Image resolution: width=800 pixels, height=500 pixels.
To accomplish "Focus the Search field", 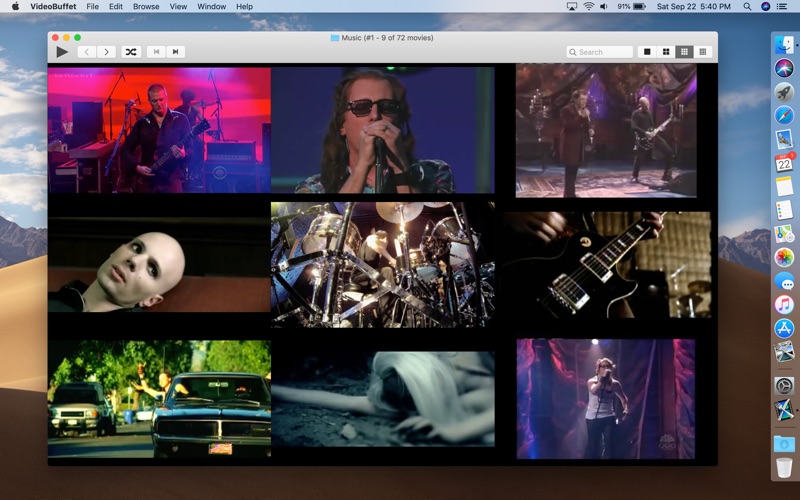I will coord(599,52).
